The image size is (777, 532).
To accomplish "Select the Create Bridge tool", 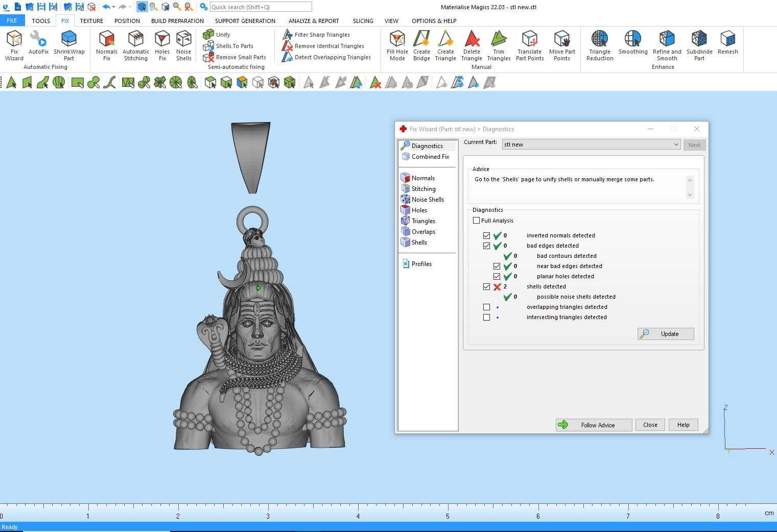I will coord(421,45).
